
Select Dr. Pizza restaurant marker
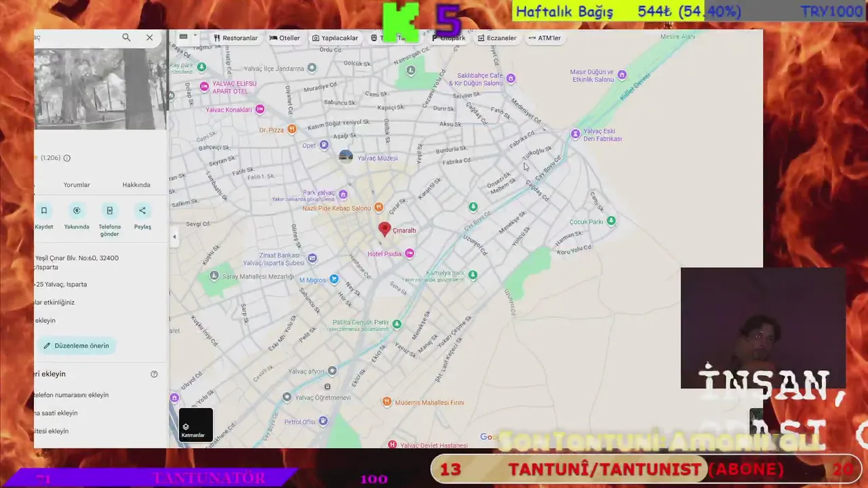point(292,129)
